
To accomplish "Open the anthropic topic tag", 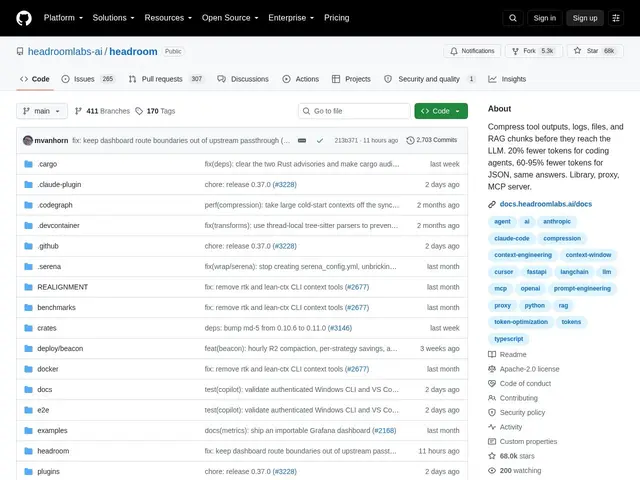I will click(x=557, y=221).
